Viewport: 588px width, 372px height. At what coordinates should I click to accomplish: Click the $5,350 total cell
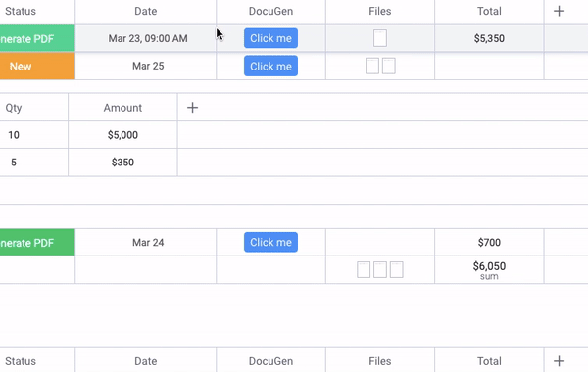[x=489, y=38]
